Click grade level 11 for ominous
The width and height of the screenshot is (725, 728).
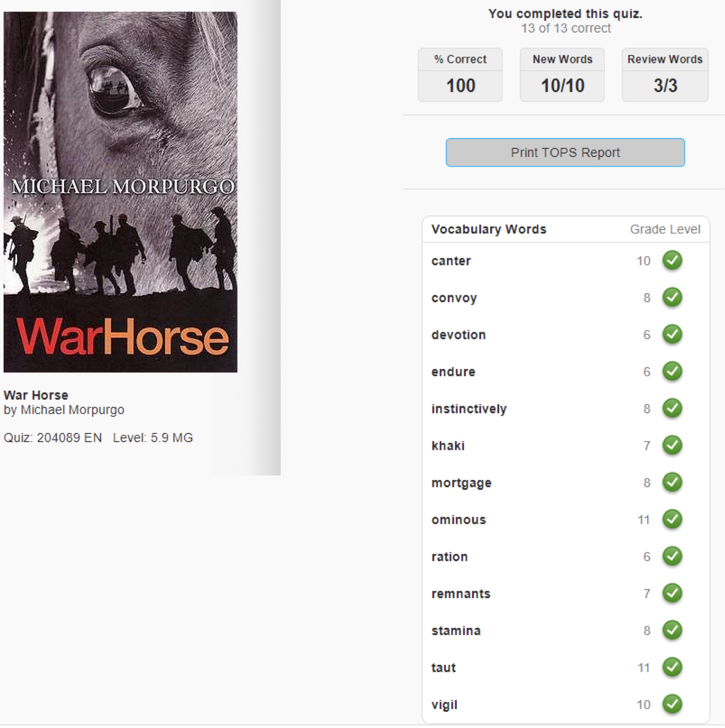(644, 519)
